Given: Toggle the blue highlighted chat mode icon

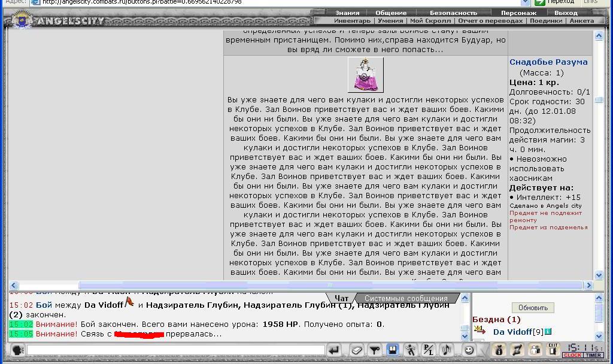Looking at the screenshot, I should pos(393,350).
